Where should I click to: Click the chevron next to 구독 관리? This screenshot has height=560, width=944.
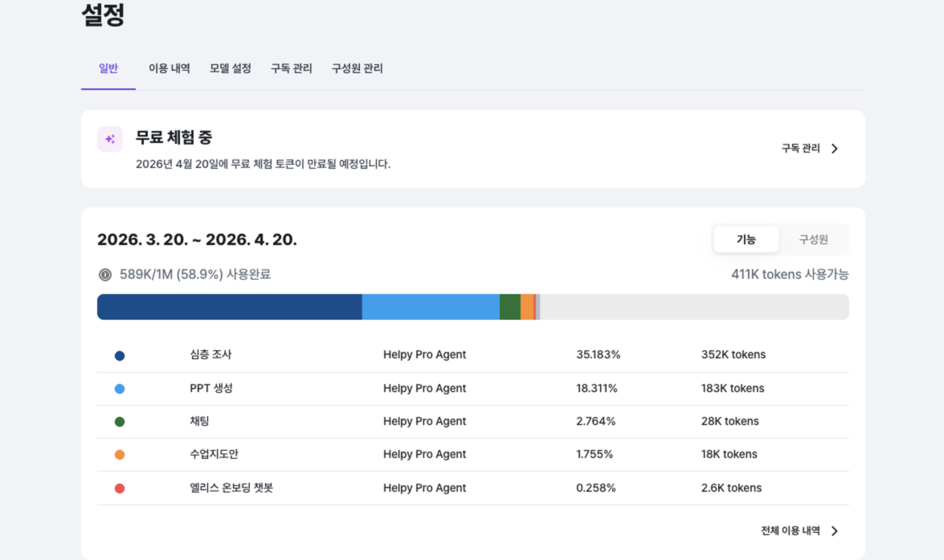pos(835,149)
